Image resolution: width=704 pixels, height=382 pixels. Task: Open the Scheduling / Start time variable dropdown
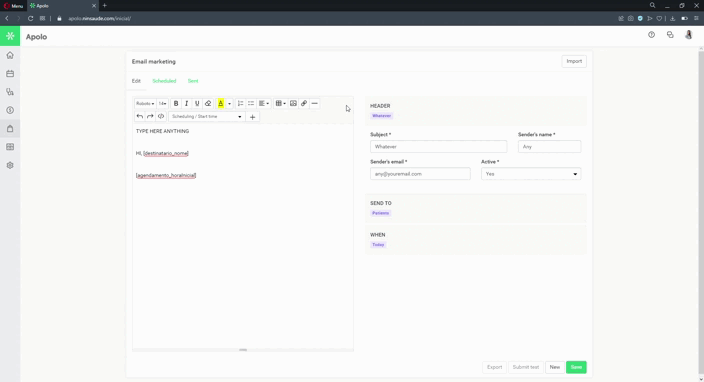point(207,117)
